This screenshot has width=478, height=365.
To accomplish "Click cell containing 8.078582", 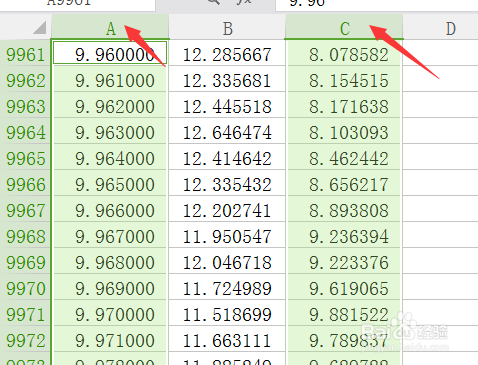I will pyautogui.click(x=344, y=53).
